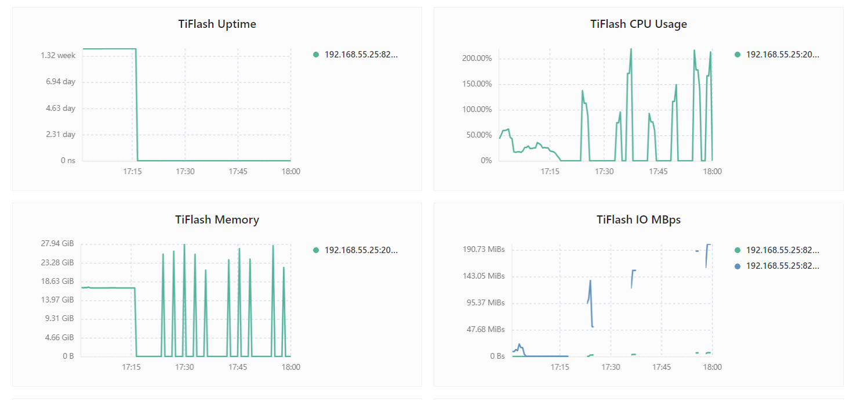Click the 1.32 week axis label on Uptime chart
The width and height of the screenshot is (868, 400).
(58, 56)
